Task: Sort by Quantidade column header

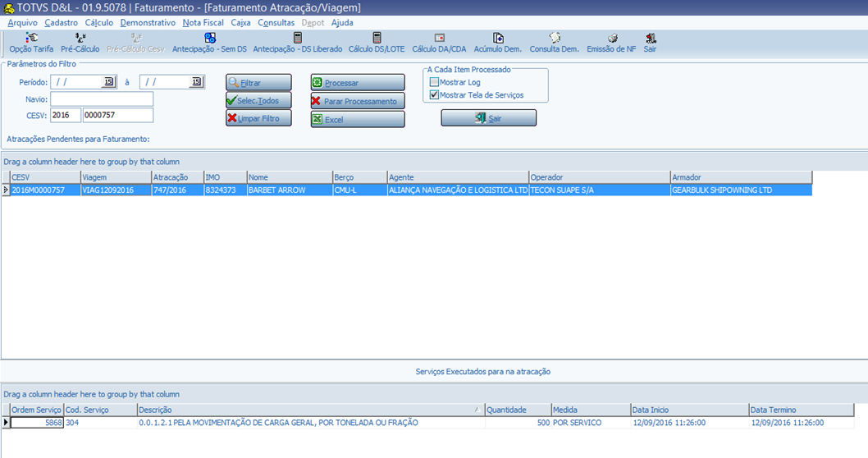Action: click(519, 410)
